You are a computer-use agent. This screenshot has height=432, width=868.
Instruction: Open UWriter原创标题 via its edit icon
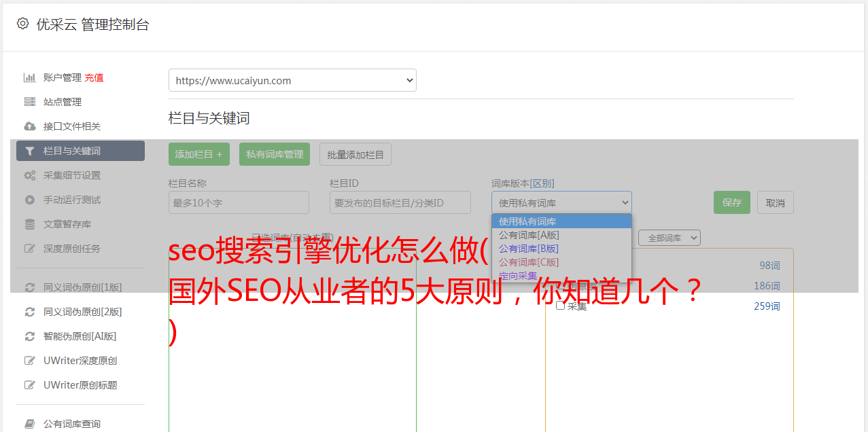(x=29, y=385)
